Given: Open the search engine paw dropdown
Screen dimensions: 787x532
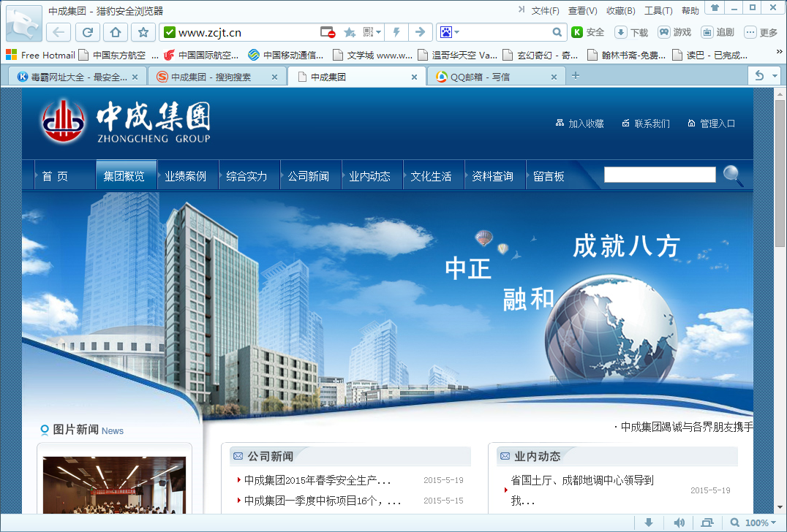Looking at the screenshot, I should 448,32.
